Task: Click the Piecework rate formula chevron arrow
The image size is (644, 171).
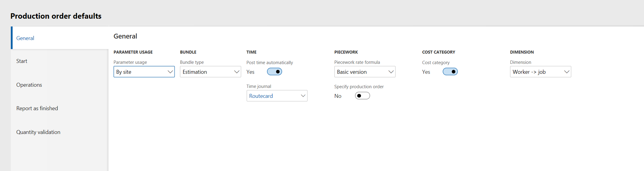Action: (x=391, y=72)
